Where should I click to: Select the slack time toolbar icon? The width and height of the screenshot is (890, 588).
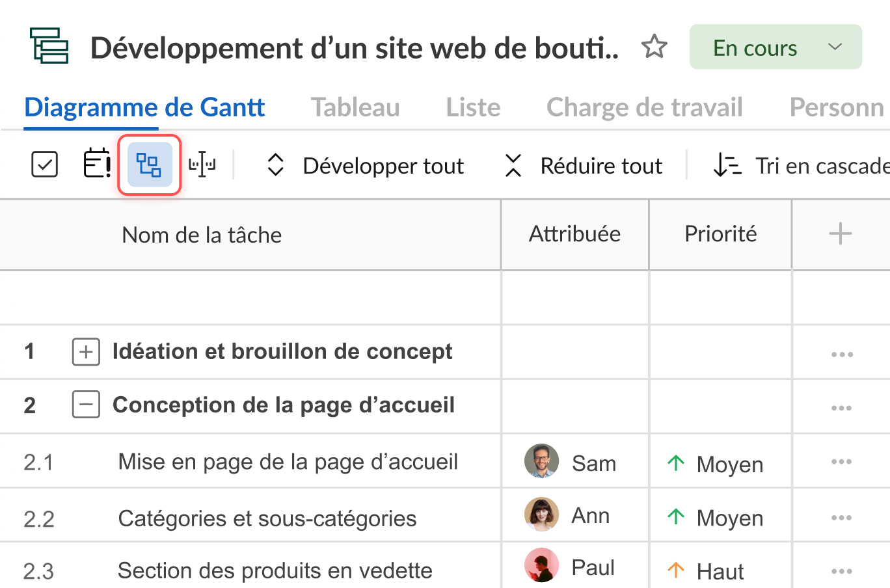(202, 164)
